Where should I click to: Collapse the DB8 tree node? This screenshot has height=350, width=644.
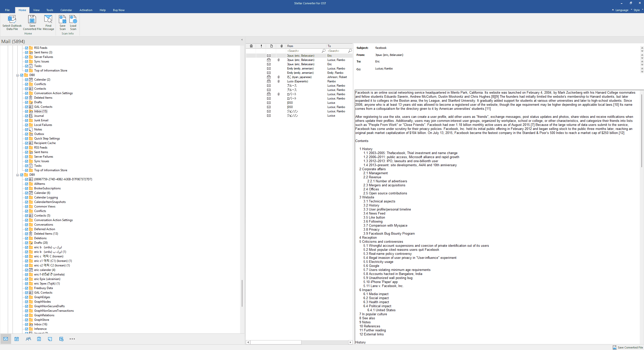(18, 75)
